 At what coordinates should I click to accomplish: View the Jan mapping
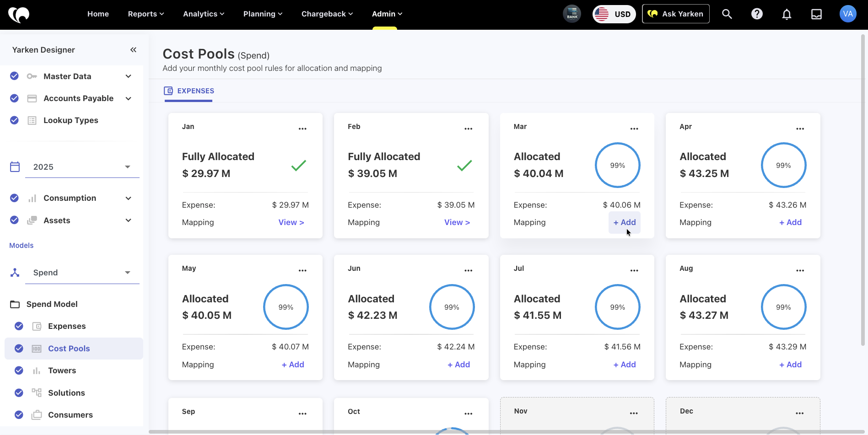[x=291, y=222]
